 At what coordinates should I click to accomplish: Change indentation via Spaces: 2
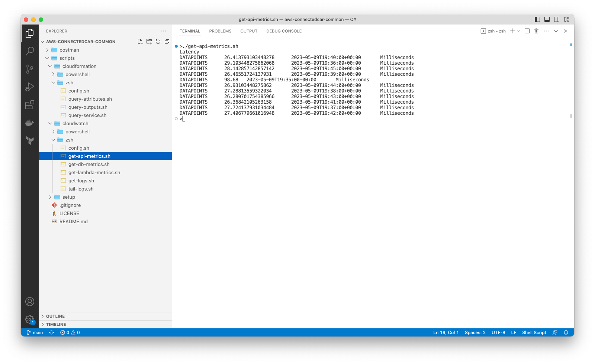[x=475, y=332]
